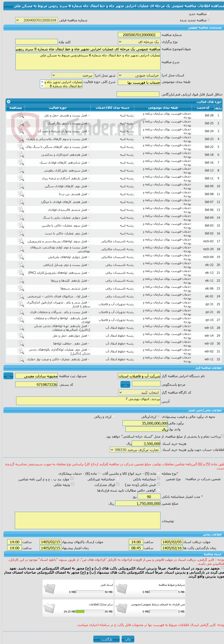The height and width of the screenshot is (644, 224).
Task: Sort by حوزه فعالیت column header
Action: click(x=58, y=107)
